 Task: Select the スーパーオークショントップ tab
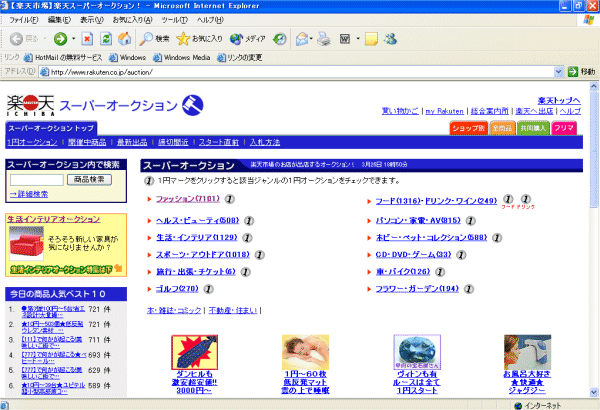pos(51,128)
